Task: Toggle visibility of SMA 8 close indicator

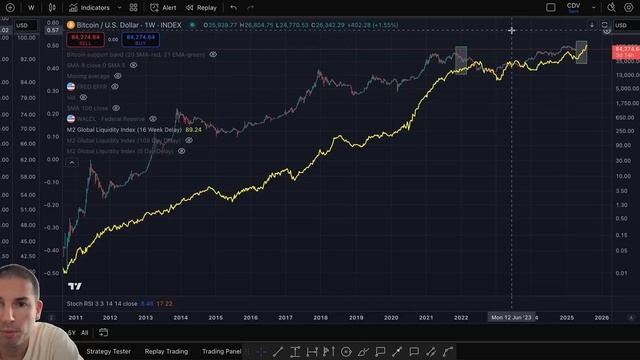Action: [x=133, y=65]
